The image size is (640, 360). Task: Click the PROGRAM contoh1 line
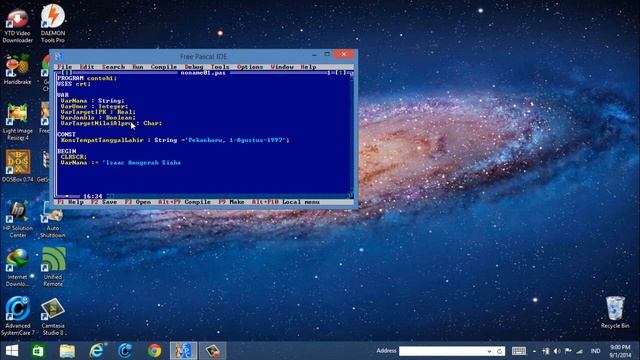click(87, 78)
